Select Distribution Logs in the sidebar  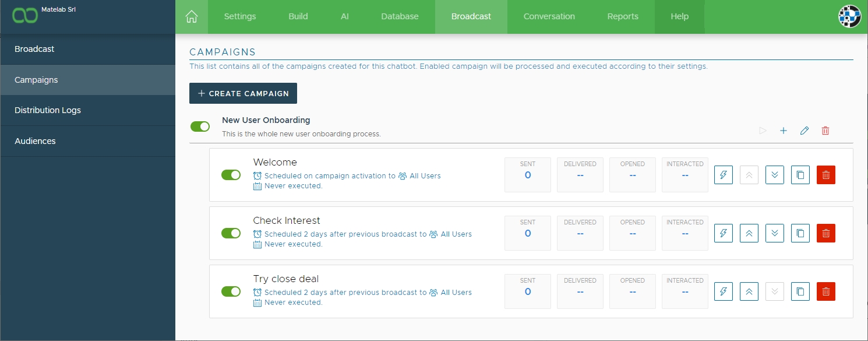point(48,110)
